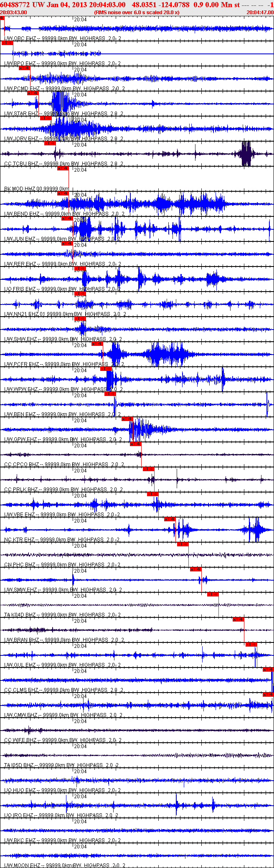274x868 pixels.
Task: Click the start time 20:03:43.00 label
Action: click(x=14, y=13)
